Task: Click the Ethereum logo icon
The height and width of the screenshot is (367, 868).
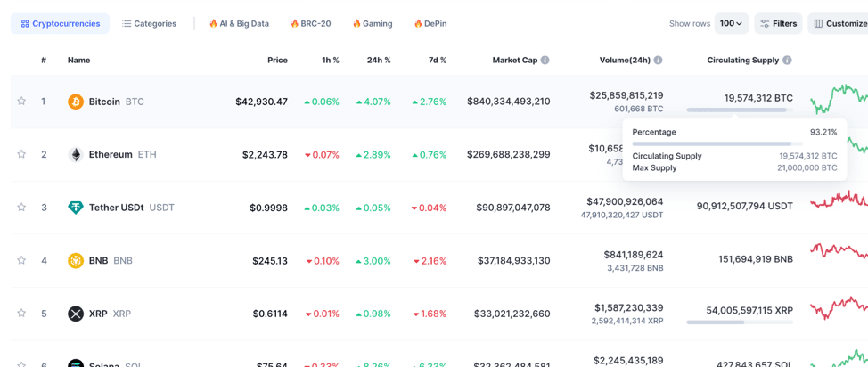Action: 76,154
